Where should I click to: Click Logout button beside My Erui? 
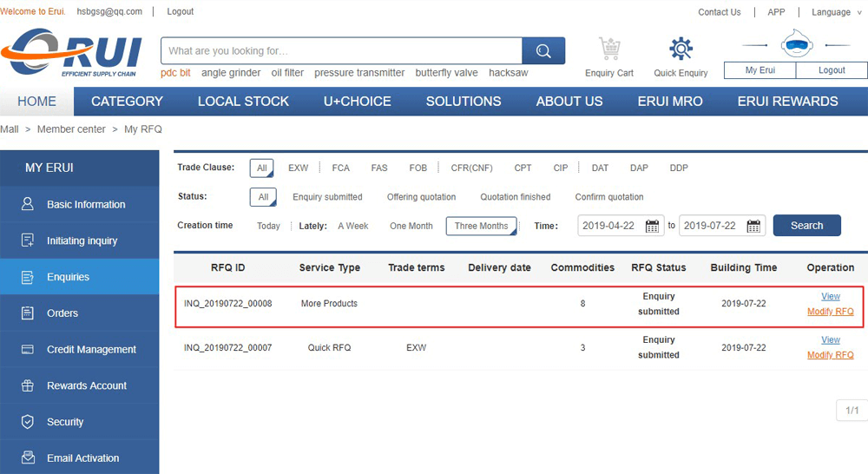click(832, 70)
